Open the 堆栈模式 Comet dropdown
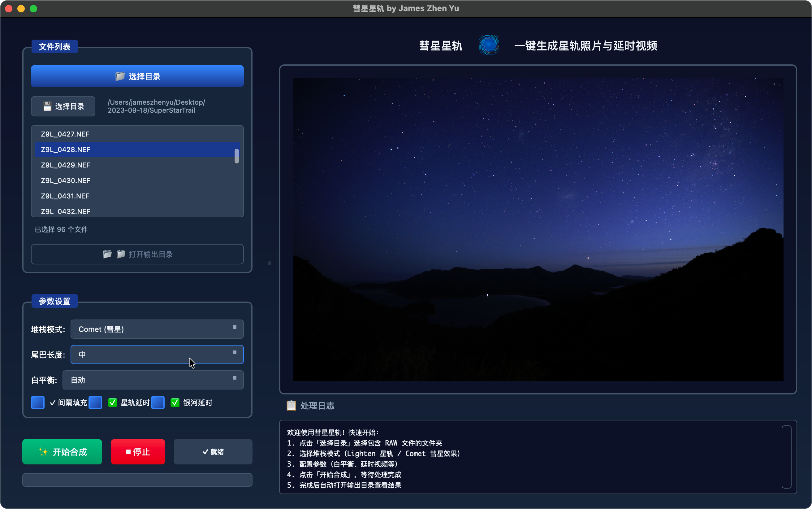Image resolution: width=812 pixels, height=509 pixels. click(157, 329)
